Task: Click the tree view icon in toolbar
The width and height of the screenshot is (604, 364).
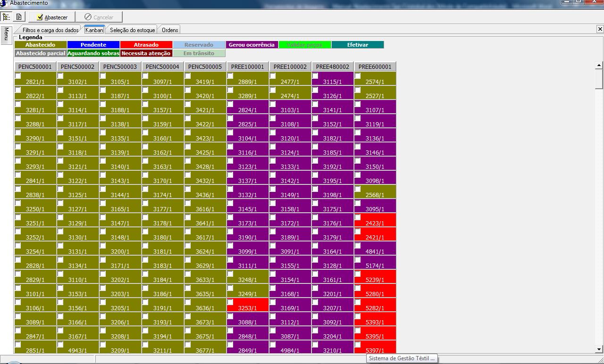Action: click(x=6, y=17)
